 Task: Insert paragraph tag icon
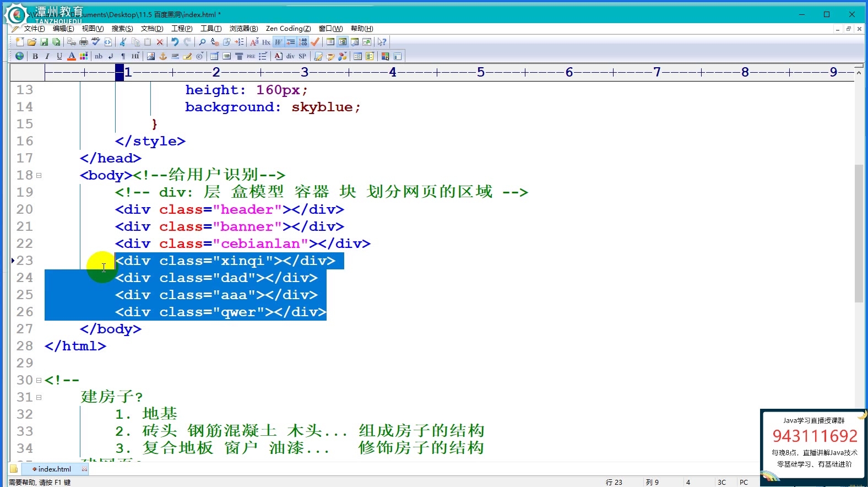click(x=123, y=56)
